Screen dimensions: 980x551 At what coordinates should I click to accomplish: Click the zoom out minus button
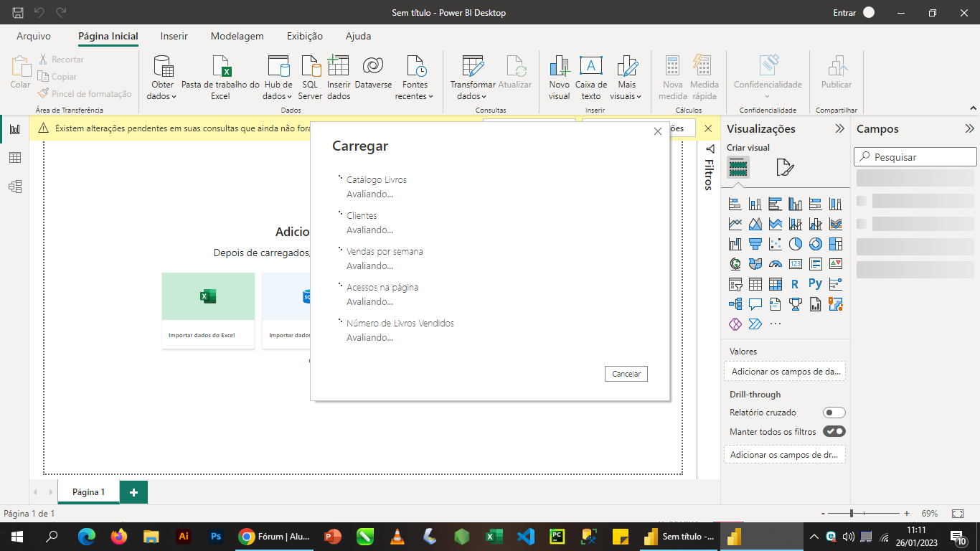click(823, 514)
